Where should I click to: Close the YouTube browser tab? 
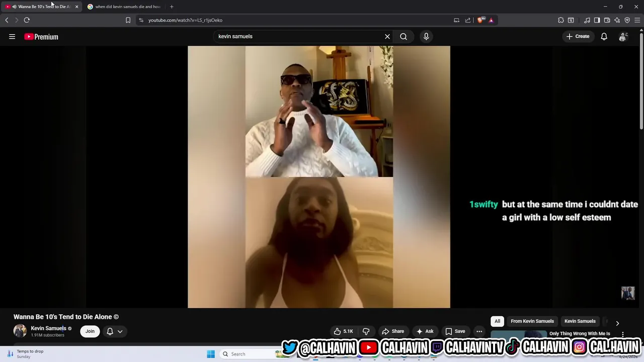click(76, 7)
